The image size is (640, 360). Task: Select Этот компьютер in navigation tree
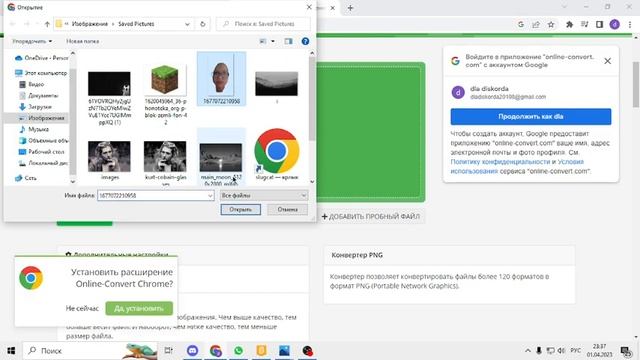41,73
